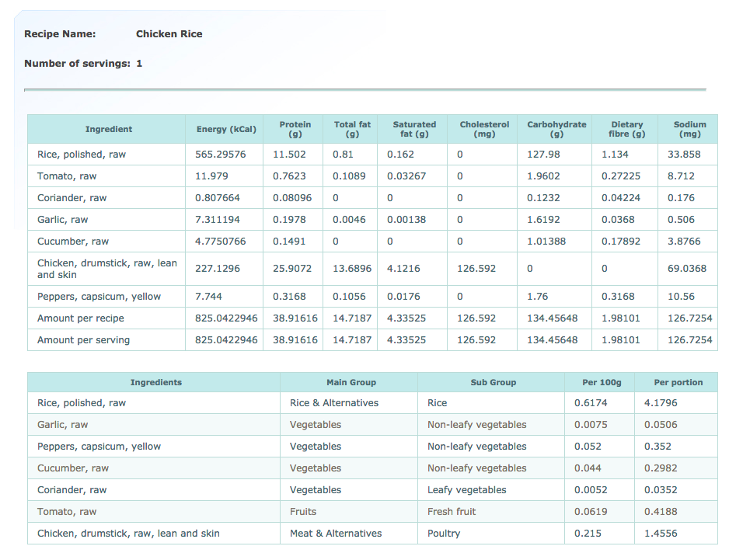Select the Tomato, raw energy value 11.979
736x560 pixels.
click(x=211, y=176)
